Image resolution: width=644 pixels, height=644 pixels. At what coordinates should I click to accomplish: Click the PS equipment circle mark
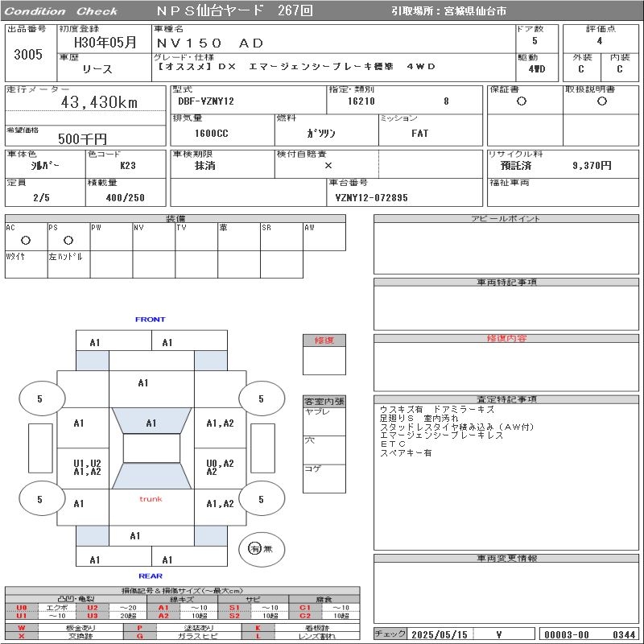pyautogui.click(x=68, y=240)
